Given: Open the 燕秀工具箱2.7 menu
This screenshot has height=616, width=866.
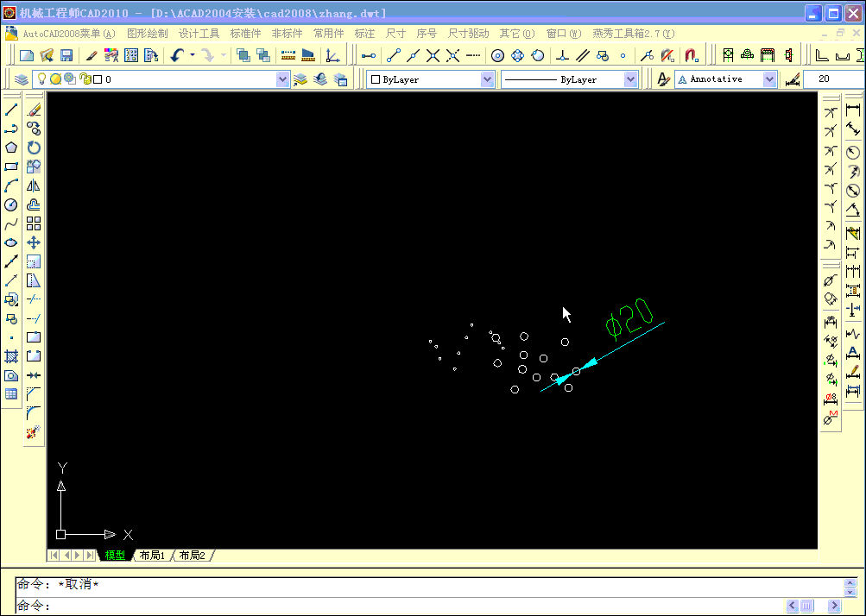Looking at the screenshot, I should tap(634, 34).
